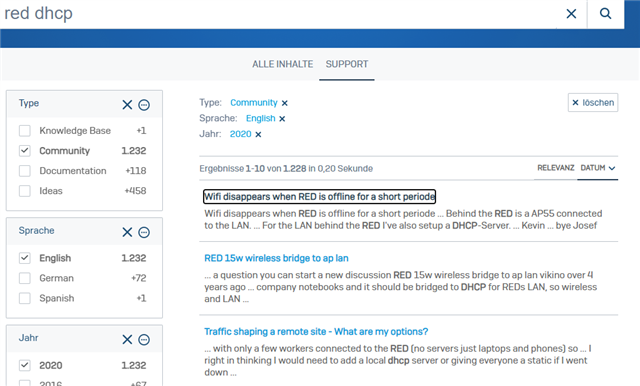Clear Jahr filter using the X icon
This screenshot has width=640, height=386.
(127, 339)
